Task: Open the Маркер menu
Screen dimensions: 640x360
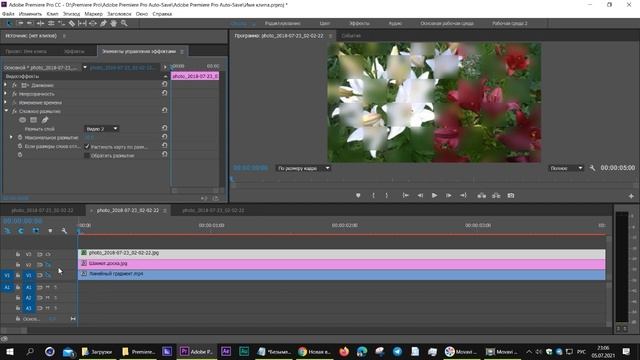Action: coord(93,14)
